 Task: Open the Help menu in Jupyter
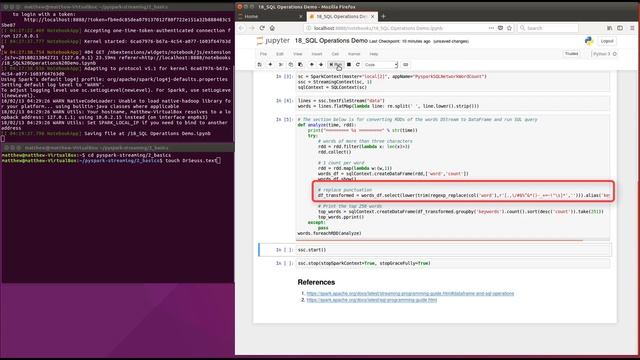[373, 54]
